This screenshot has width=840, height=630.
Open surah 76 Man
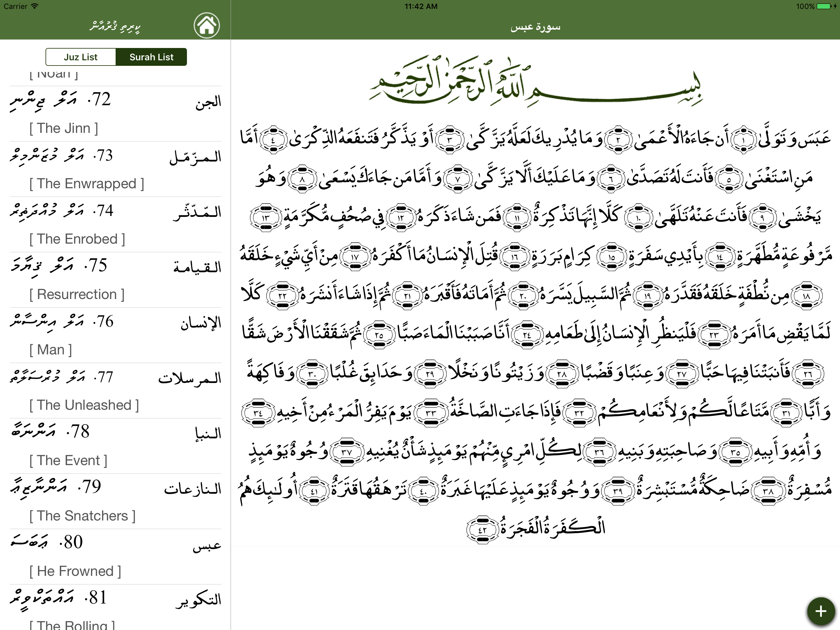pos(115,335)
